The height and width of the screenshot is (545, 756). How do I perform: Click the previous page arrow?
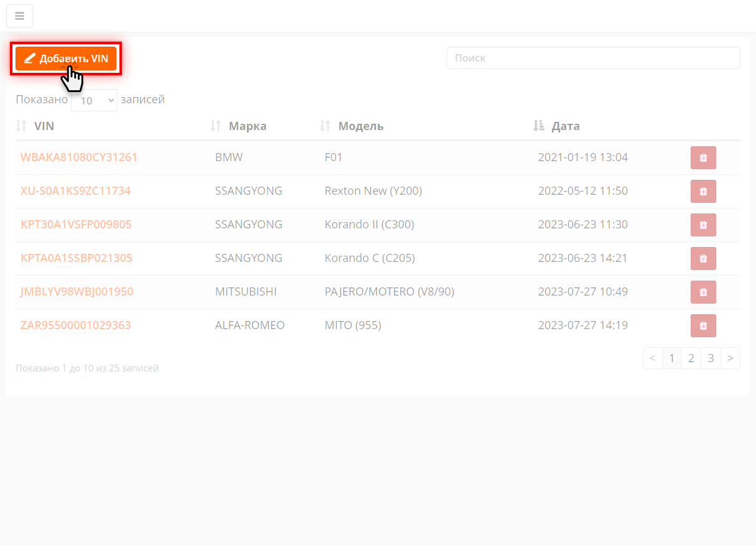point(652,358)
